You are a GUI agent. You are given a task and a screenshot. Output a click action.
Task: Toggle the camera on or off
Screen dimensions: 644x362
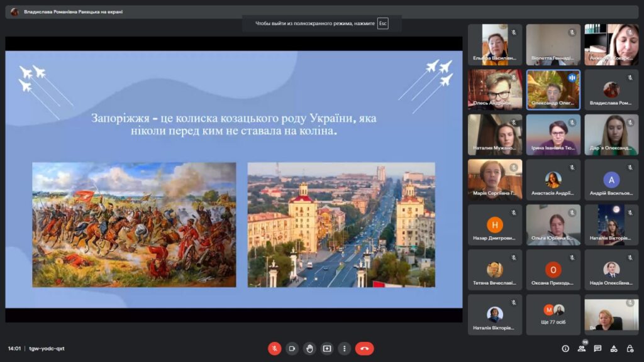[292, 348]
